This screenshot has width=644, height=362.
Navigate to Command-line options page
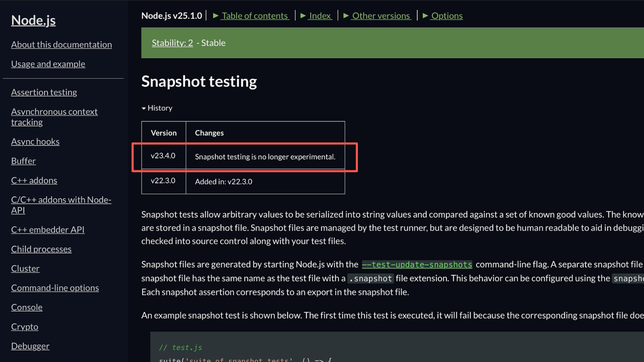click(x=55, y=288)
